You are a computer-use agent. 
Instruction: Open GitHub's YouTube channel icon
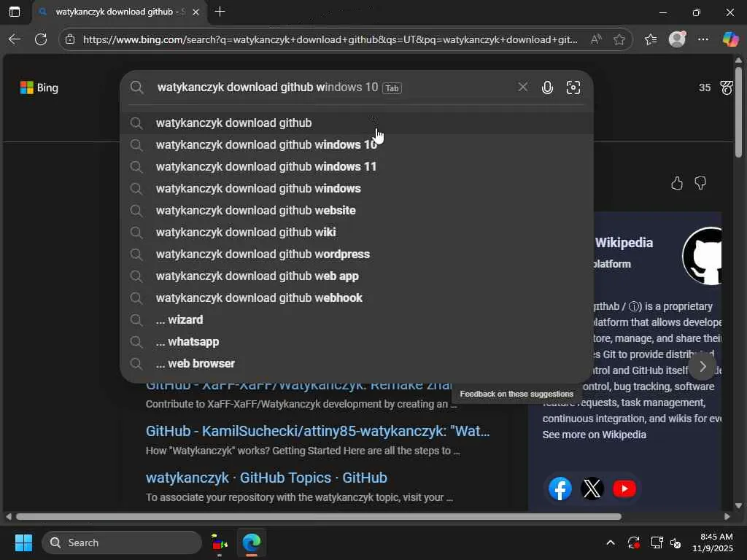tap(624, 489)
